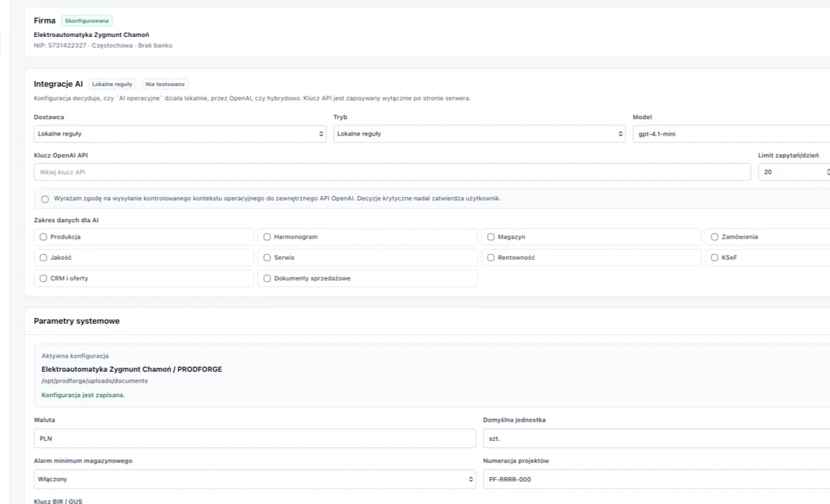Click the Nie testowano badge
Screen dimensions: 830x504
coord(165,84)
